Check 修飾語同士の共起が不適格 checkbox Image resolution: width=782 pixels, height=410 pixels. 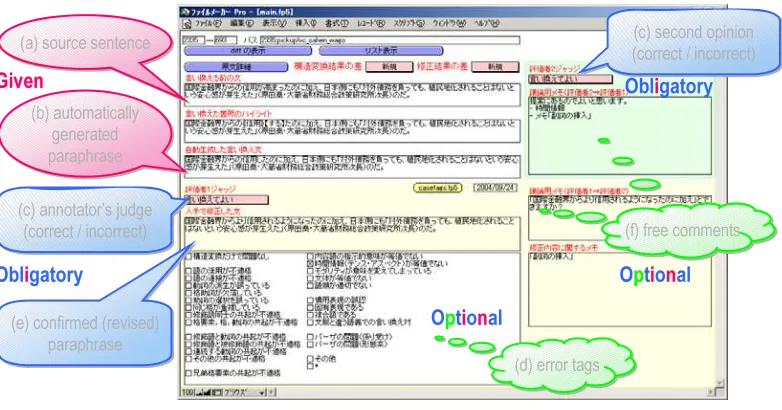[x=189, y=315]
